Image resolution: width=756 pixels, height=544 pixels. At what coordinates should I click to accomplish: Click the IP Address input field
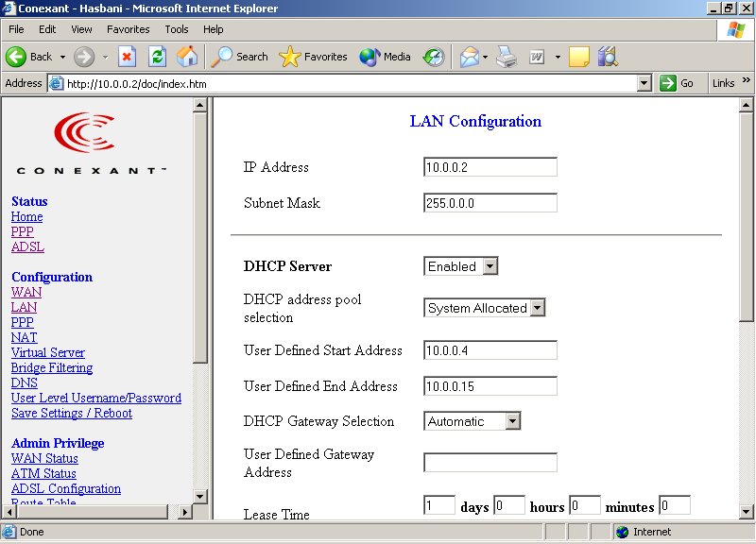coord(490,167)
